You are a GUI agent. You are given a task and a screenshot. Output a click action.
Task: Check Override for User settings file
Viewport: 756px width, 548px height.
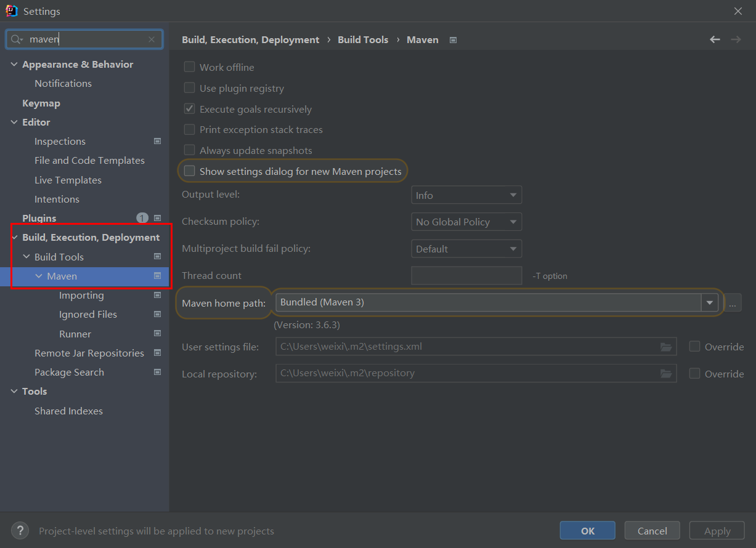pos(694,347)
